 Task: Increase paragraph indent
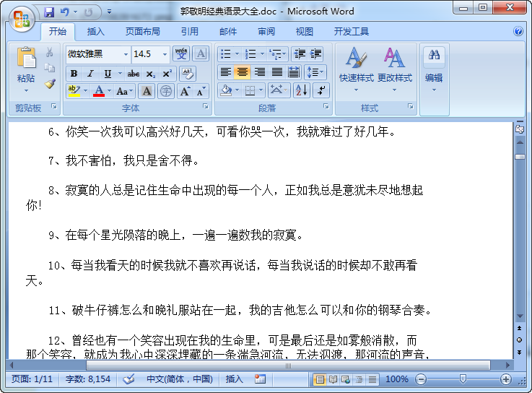click(315, 53)
